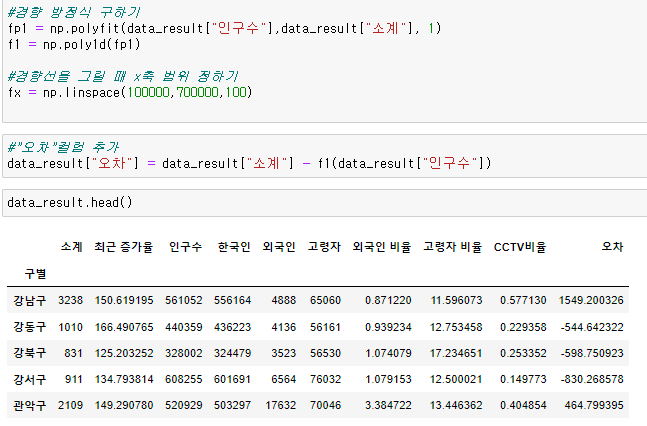The width and height of the screenshot is (647, 426).
Task: Select the 강동구 row label
Action: [29, 327]
